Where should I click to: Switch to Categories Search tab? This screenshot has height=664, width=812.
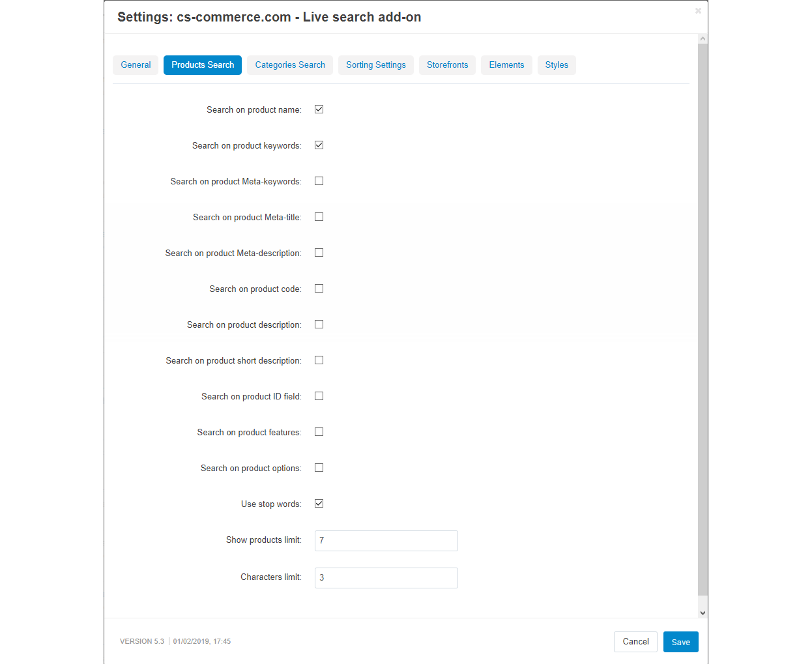290,65
